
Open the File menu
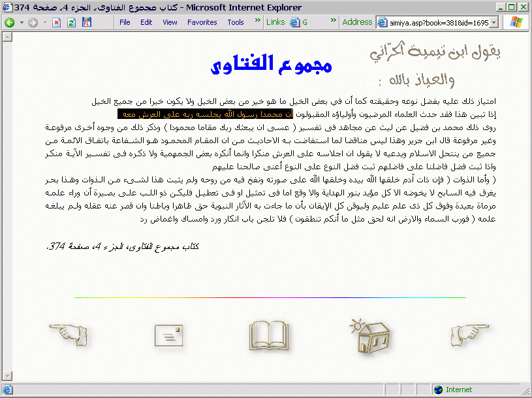pyautogui.click(x=125, y=22)
